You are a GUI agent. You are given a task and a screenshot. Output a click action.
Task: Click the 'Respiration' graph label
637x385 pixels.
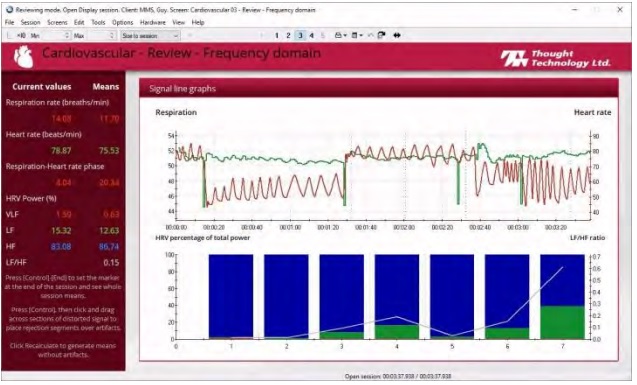coord(176,112)
